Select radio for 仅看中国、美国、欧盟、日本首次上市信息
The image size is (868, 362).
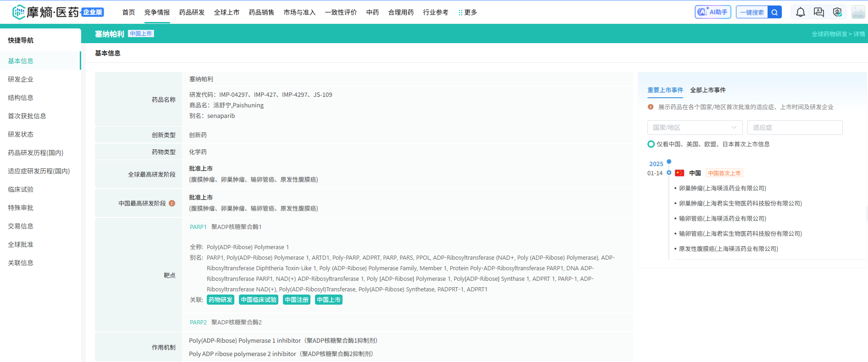651,144
